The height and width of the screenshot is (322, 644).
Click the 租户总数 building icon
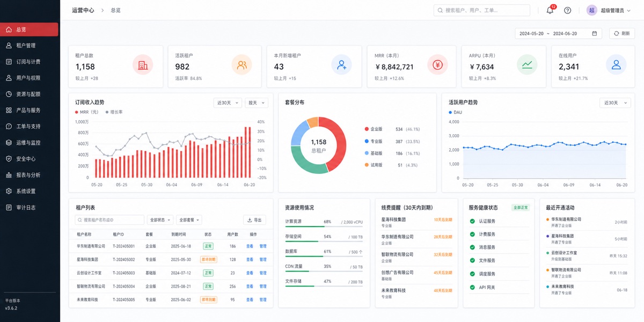pos(143,65)
